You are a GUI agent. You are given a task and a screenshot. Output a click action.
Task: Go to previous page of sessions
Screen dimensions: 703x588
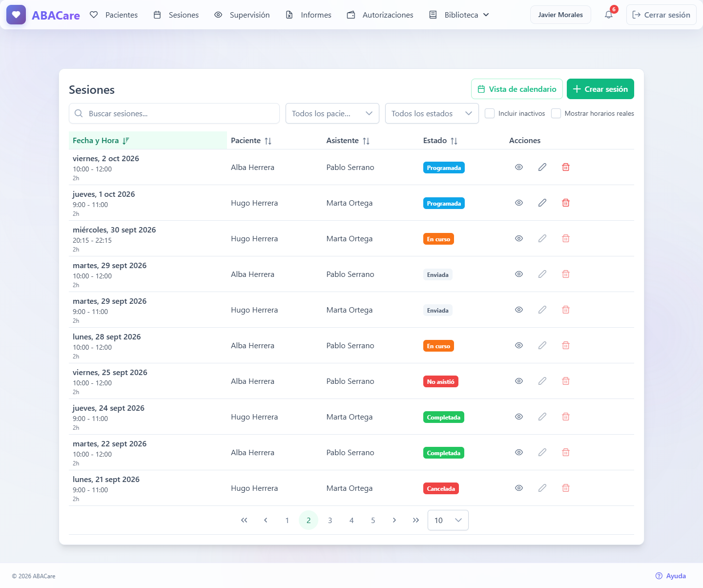(266, 520)
